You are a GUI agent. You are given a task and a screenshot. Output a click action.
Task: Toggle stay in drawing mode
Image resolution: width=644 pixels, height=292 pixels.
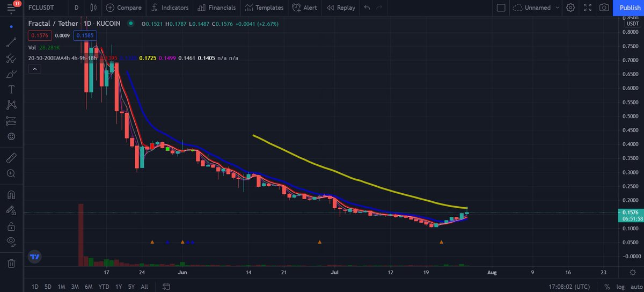11,210
